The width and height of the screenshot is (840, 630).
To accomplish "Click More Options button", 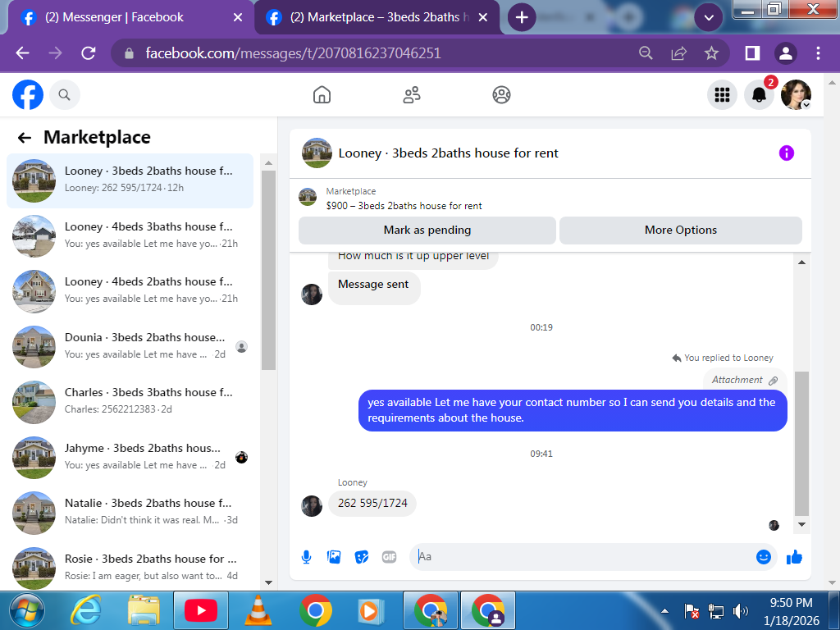I will (x=680, y=231).
